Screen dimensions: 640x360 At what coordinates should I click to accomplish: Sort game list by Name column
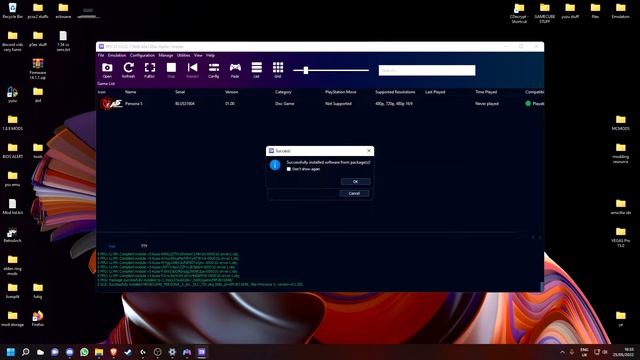(131, 92)
